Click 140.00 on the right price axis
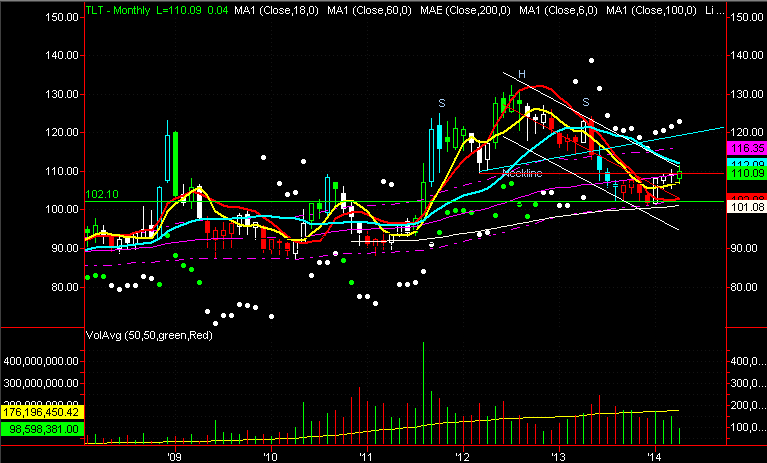Image resolution: width=767 pixels, height=463 pixels. pos(747,55)
